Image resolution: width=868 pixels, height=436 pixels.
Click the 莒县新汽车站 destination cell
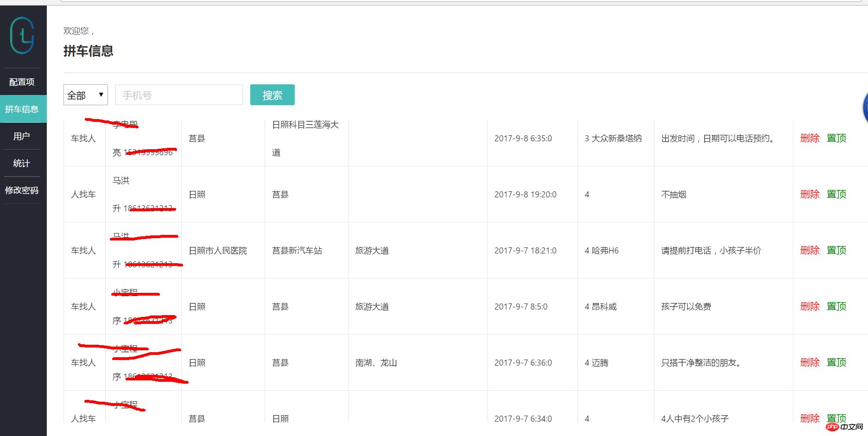click(297, 251)
